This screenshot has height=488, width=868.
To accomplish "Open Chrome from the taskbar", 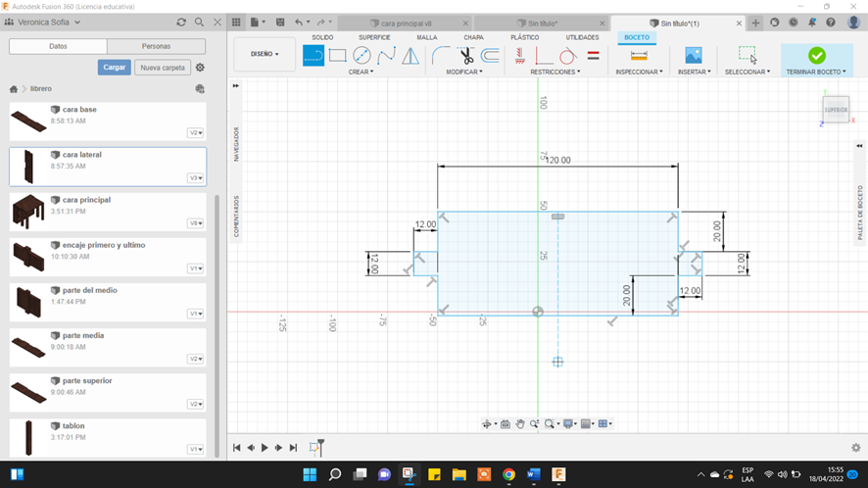I will pyautogui.click(x=508, y=474).
